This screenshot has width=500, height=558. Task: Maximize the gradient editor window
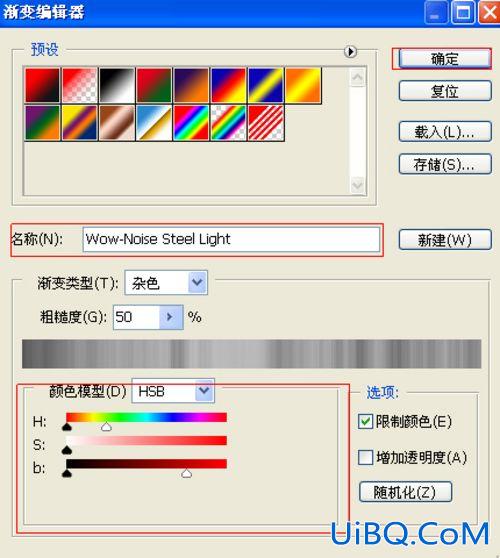click(x=463, y=13)
